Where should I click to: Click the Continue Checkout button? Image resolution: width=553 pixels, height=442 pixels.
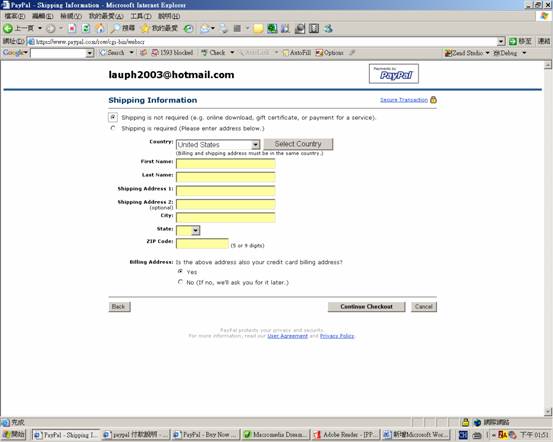click(x=366, y=307)
